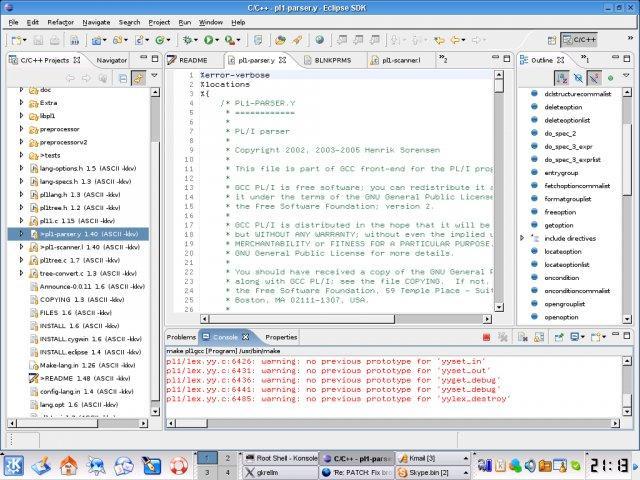
Task: Toggle the Scroll Lock console icon
Action: point(539,337)
